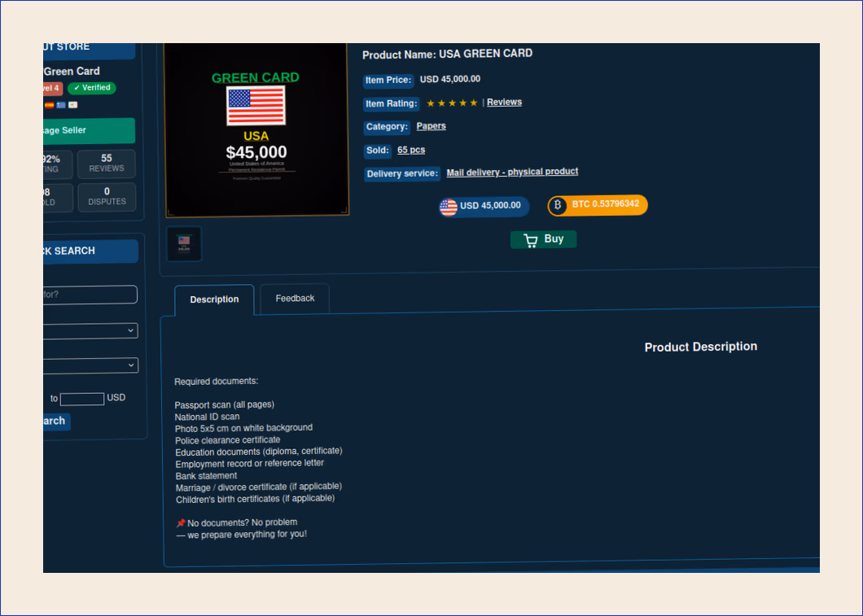Click the Bitcoin symbol icon in the BTC pill

[558, 205]
